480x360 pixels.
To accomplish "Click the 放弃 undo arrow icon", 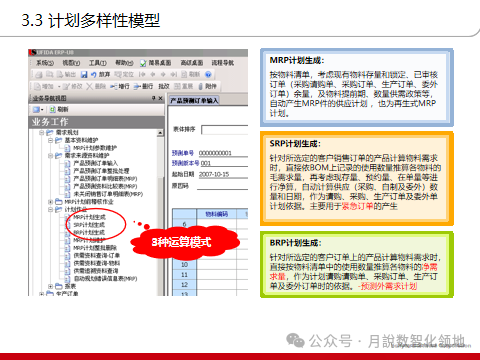I will tap(94, 75).
